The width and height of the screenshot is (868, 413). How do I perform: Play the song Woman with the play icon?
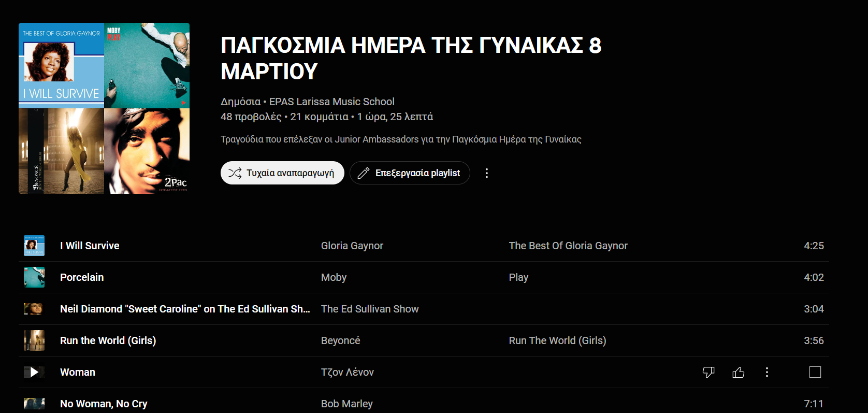pyautogui.click(x=34, y=372)
